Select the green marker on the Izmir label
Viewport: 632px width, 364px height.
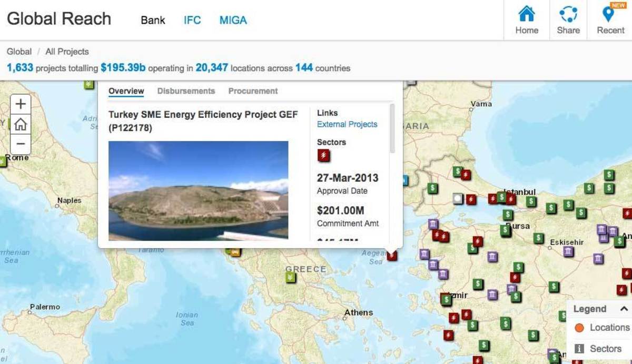[x=447, y=300]
